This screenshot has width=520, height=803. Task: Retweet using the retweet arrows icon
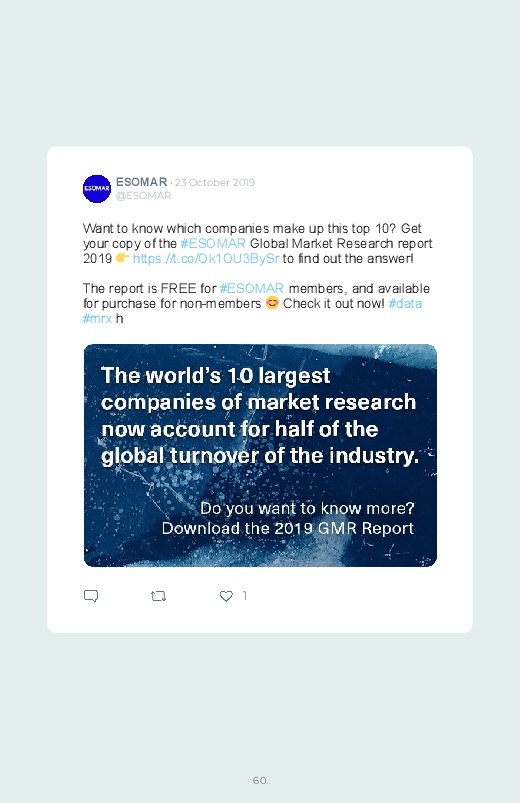click(x=158, y=596)
